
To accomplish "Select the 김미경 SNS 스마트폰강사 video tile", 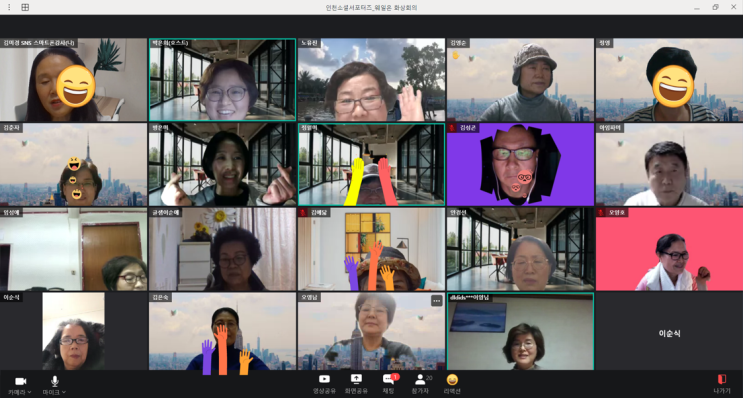I will tap(73, 80).
